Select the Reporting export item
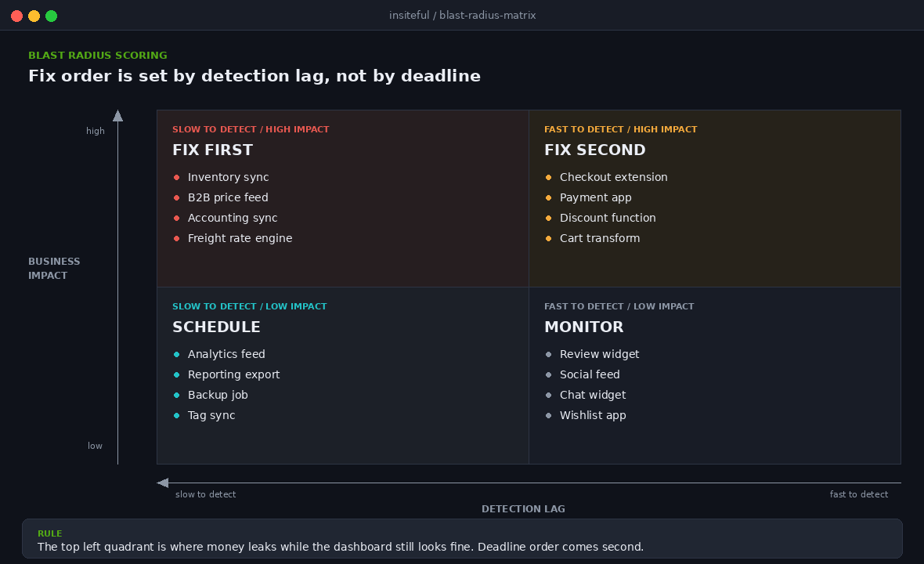Image resolution: width=924 pixels, height=564 pixels. click(233, 374)
